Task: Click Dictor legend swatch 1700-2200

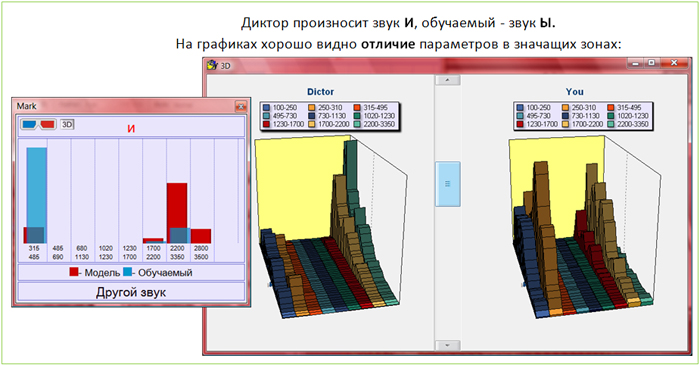Action: (x=312, y=124)
